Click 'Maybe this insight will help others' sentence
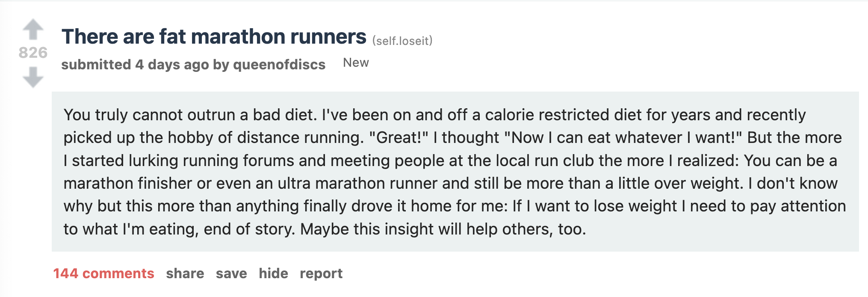 [x=443, y=229]
